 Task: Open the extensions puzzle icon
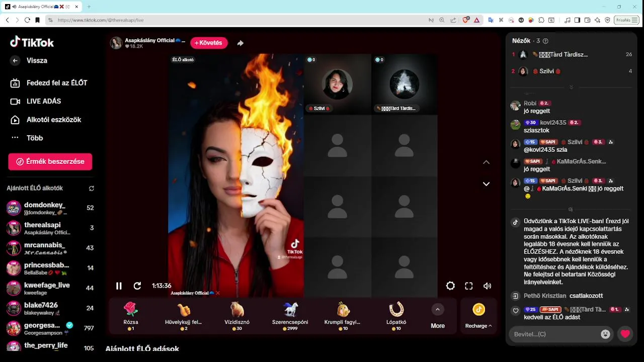[541, 20]
